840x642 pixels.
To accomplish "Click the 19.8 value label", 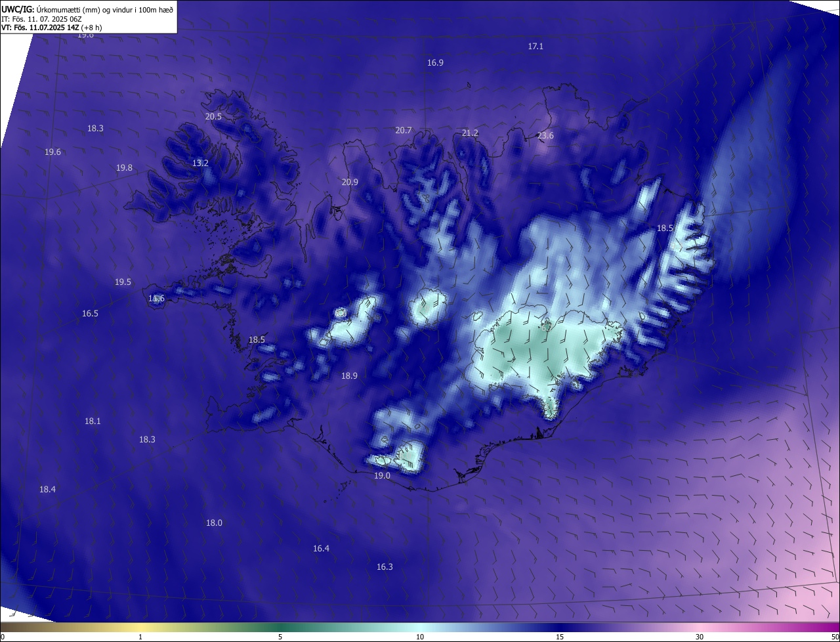I will pos(124,168).
